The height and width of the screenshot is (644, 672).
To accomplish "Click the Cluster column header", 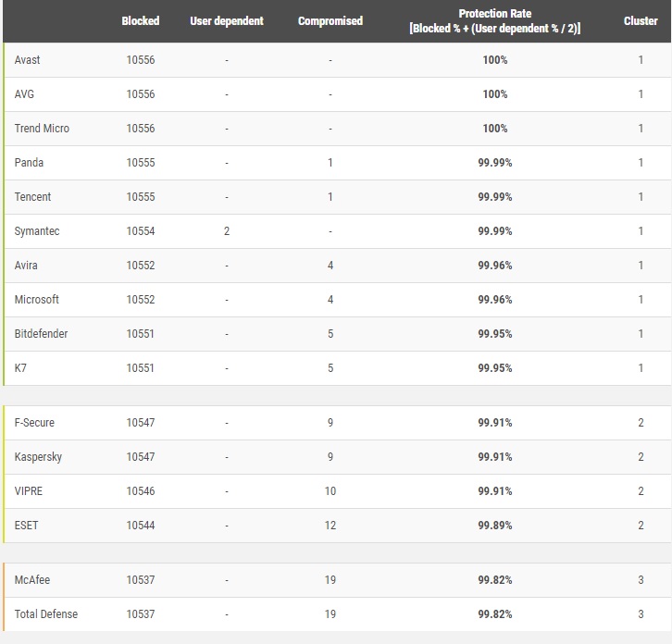I will (641, 21).
